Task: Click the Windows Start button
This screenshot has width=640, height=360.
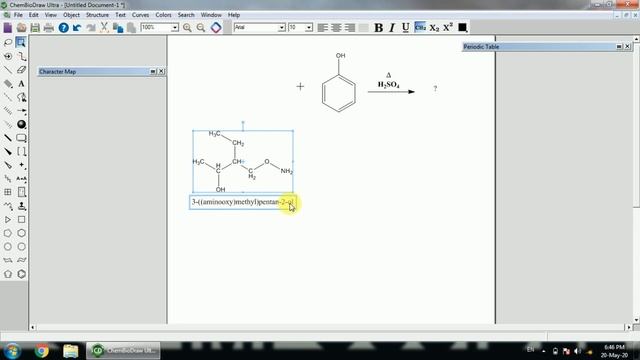Action: [x=12, y=351]
